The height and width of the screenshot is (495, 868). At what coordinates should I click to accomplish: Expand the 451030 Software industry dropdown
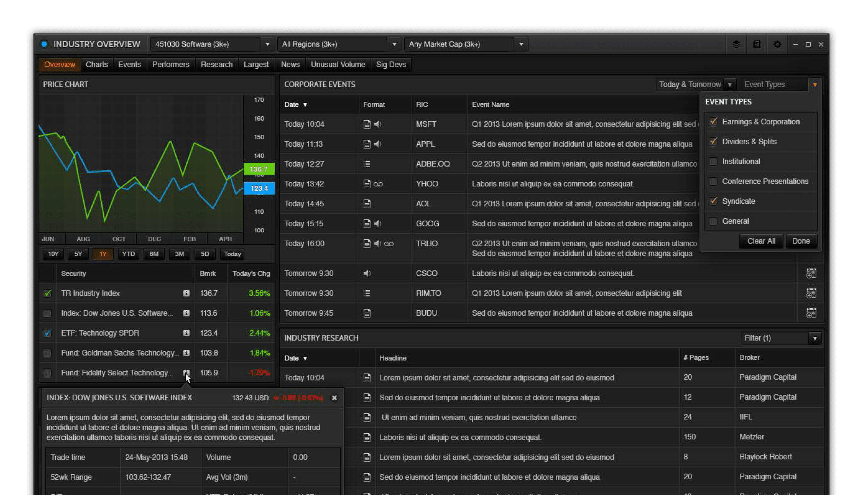(267, 44)
